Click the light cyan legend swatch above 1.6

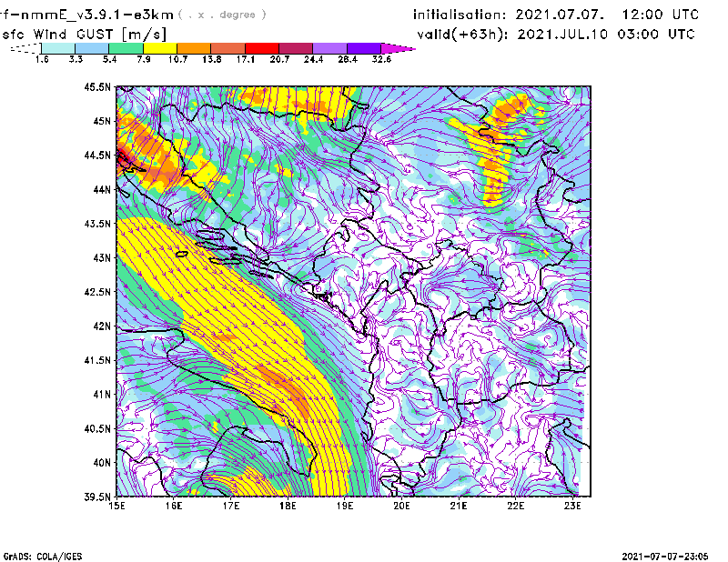tap(58, 48)
